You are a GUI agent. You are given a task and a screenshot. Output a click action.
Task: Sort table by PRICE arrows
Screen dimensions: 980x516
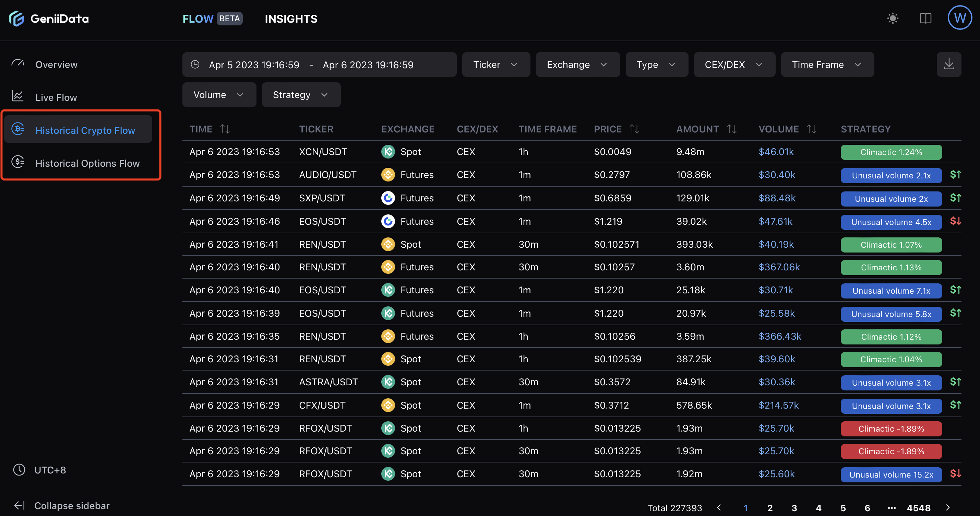click(634, 129)
